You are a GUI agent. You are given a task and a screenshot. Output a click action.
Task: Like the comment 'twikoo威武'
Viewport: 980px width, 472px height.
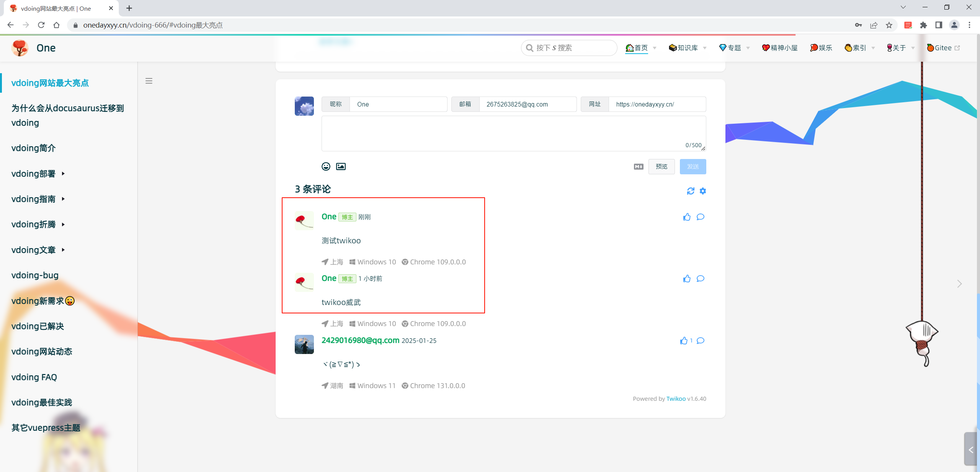(x=687, y=279)
